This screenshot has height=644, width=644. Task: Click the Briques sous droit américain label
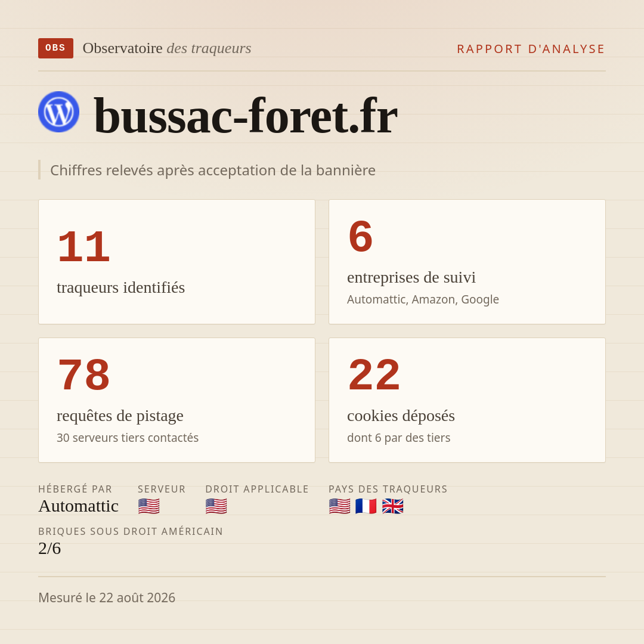pos(131,531)
